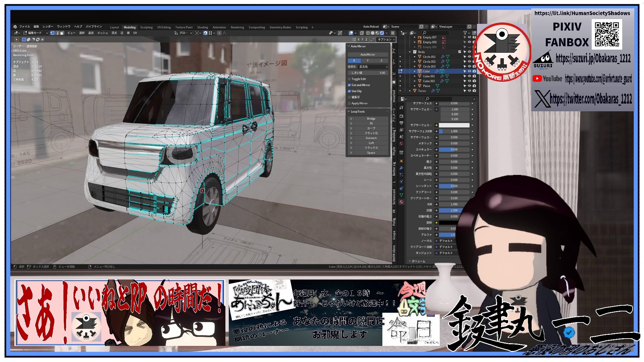The width and height of the screenshot is (644, 362).
Task: Open the オプション dropdown
Action: [386, 40]
